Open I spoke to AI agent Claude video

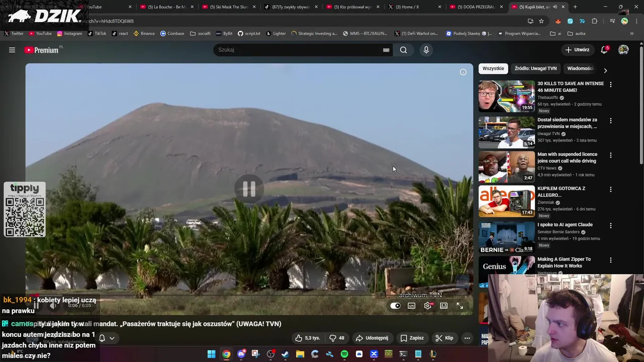565,225
